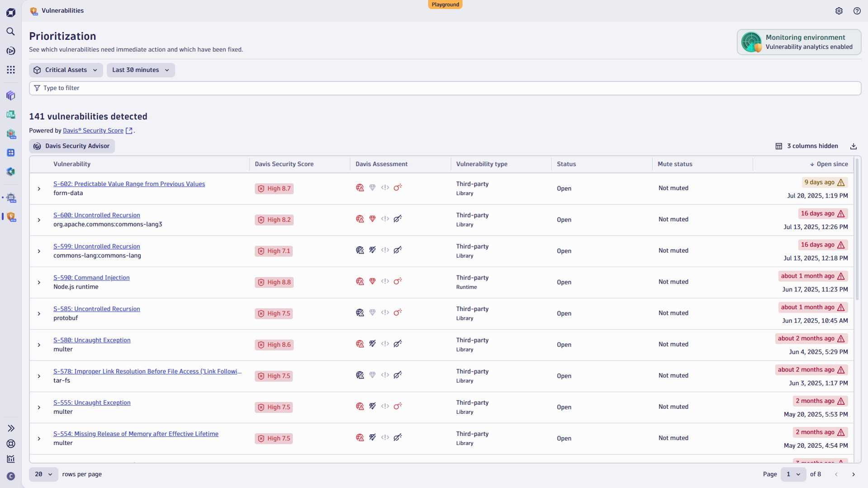Open the account menu via C avatar
868x488 pixels.
click(10, 476)
